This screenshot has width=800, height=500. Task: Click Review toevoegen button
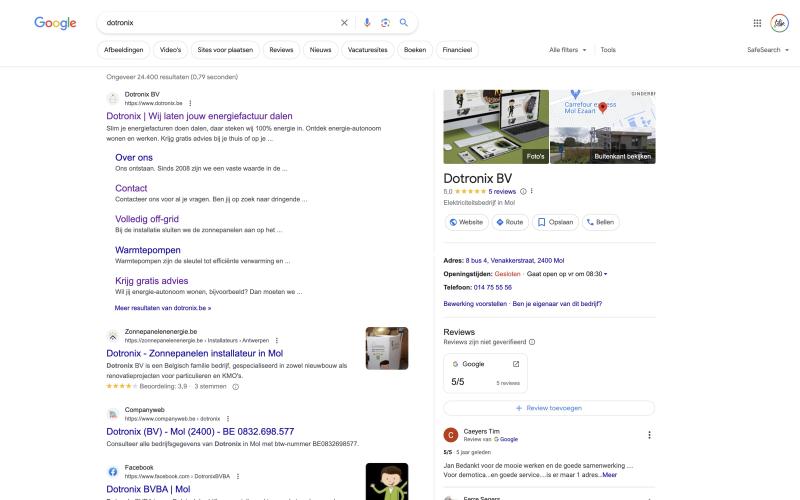point(549,408)
